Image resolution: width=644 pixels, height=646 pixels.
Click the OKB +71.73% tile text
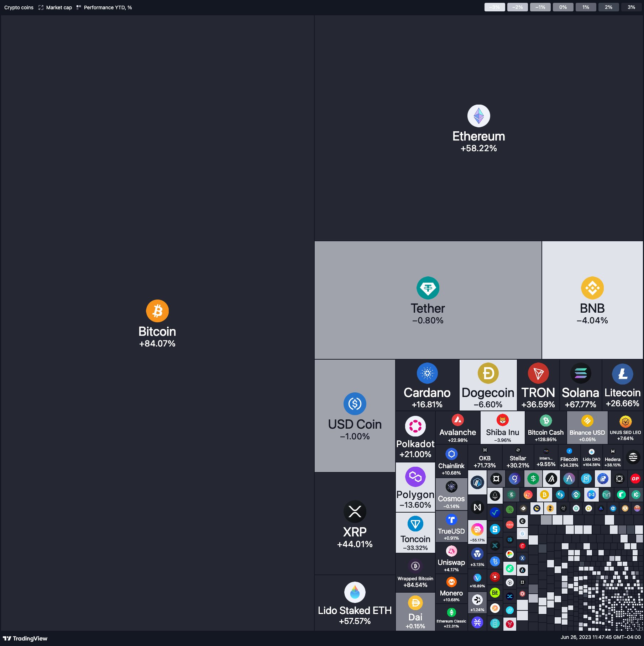point(485,462)
